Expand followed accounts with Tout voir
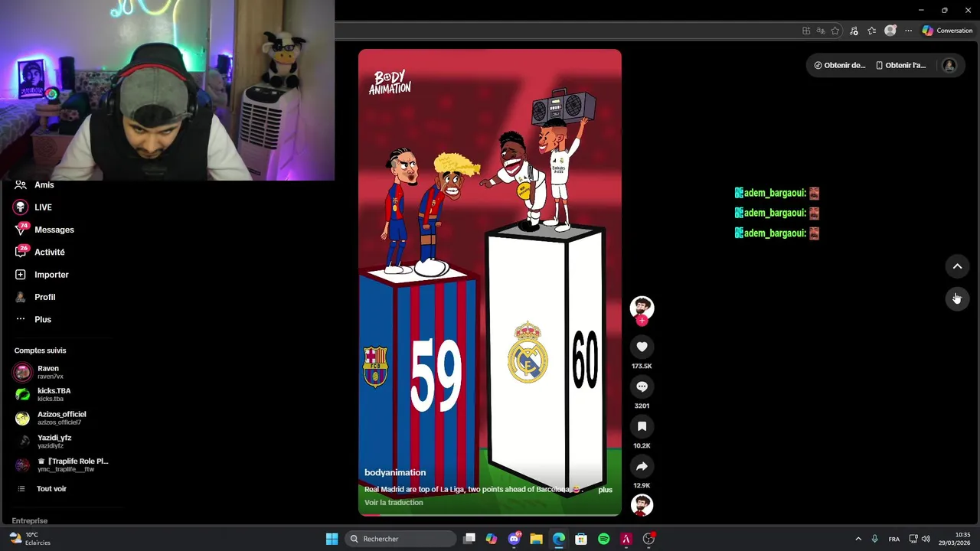This screenshot has width=980, height=551. 51,488
